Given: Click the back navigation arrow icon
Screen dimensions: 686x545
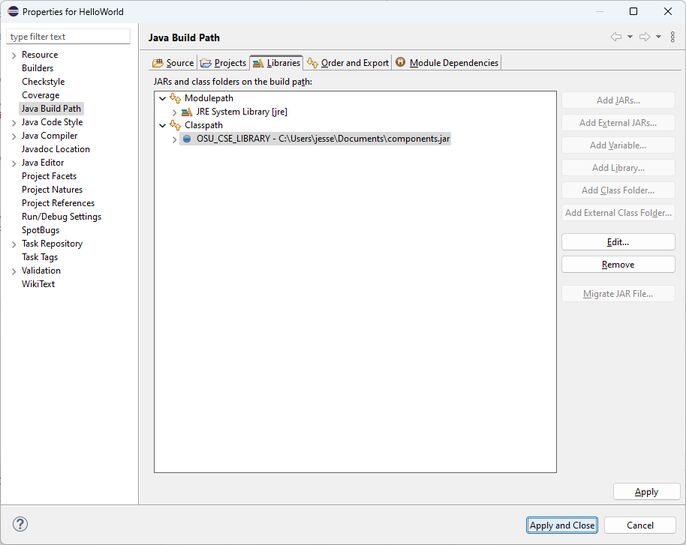Looking at the screenshot, I should point(616,37).
